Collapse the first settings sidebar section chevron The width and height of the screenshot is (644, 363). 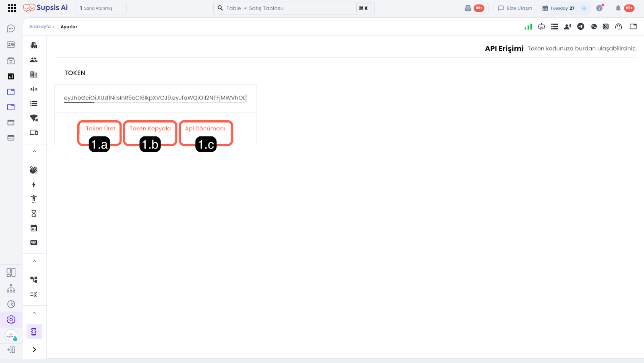pos(34,151)
